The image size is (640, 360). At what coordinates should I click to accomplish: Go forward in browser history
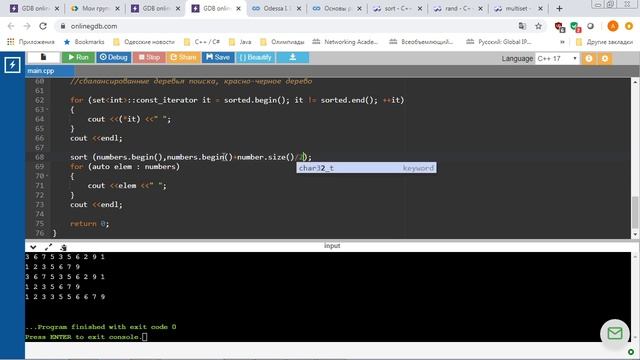(x=27, y=26)
